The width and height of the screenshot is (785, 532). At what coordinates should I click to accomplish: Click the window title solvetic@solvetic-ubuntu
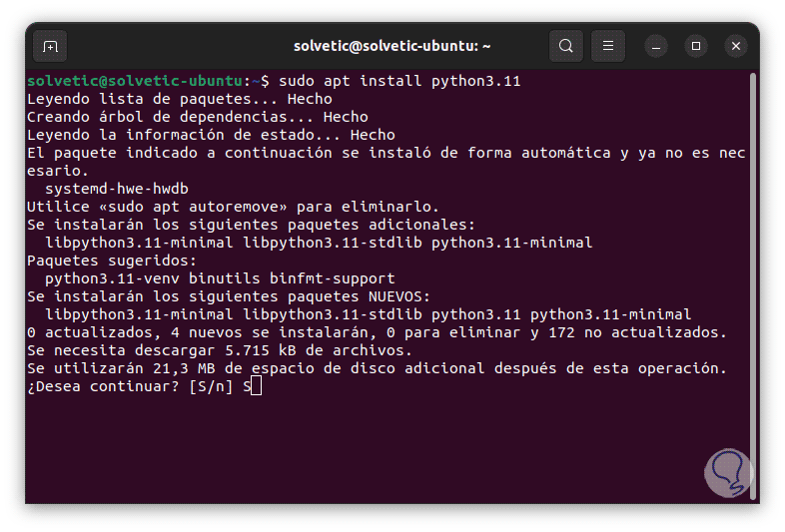pos(392,46)
